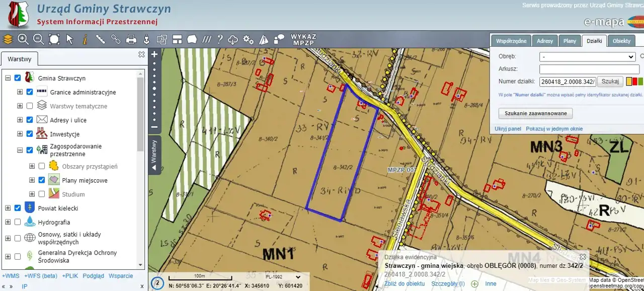The height and width of the screenshot is (291, 644).
Task: Toggle the Adresy i ulice checkbox
Action: [x=30, y=120]
